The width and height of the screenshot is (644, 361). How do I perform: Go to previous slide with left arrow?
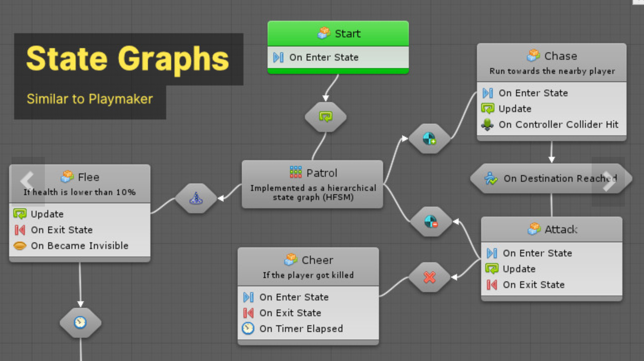[x=27, y=181]
